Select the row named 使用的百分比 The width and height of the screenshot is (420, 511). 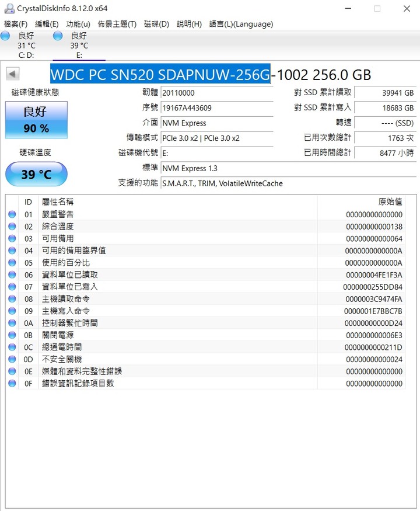tap(205, 262)
